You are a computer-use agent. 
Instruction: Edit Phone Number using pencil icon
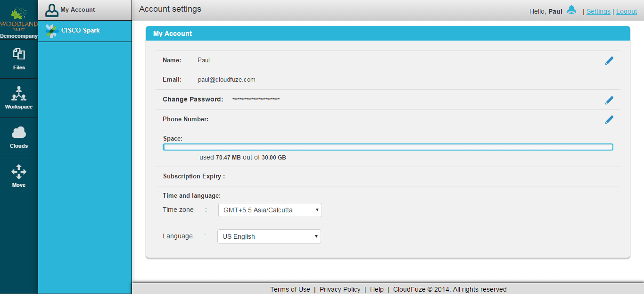tap(609, 119)
